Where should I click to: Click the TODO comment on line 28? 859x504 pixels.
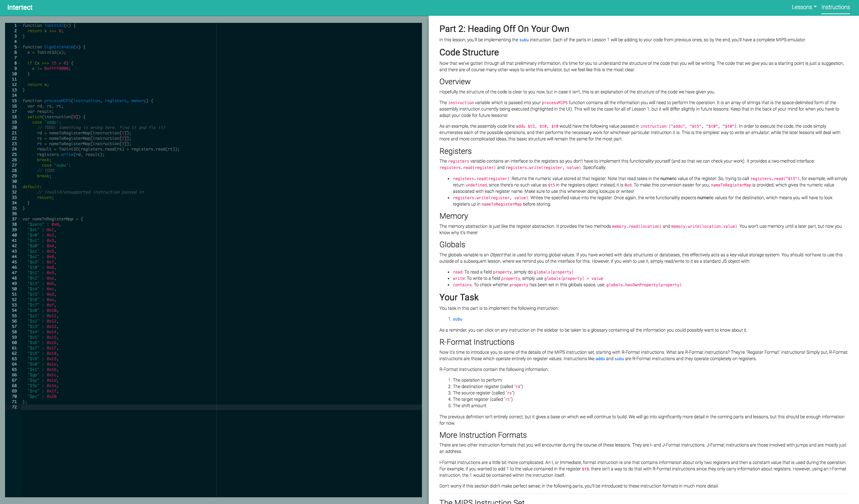point(46,171)
